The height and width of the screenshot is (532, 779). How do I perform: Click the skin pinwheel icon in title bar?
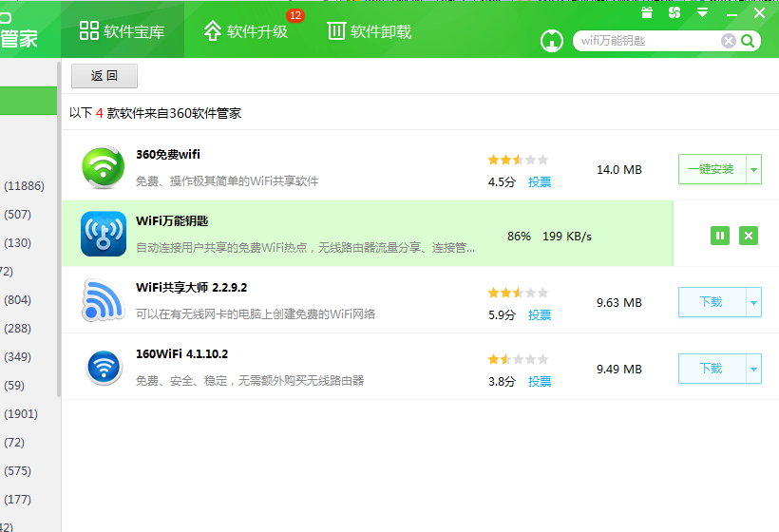click(x=674, y=12)
